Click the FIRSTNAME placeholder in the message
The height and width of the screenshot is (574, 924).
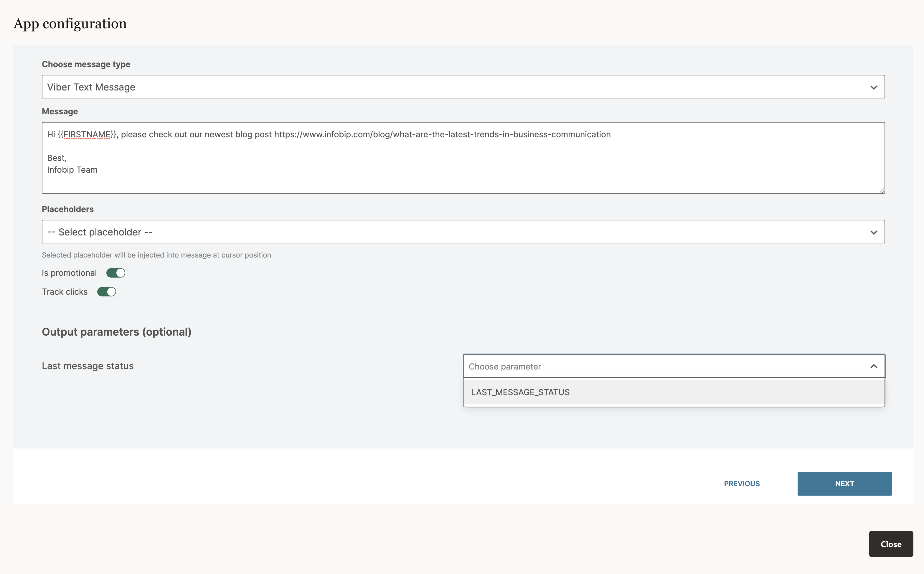(x=87, y=134)
